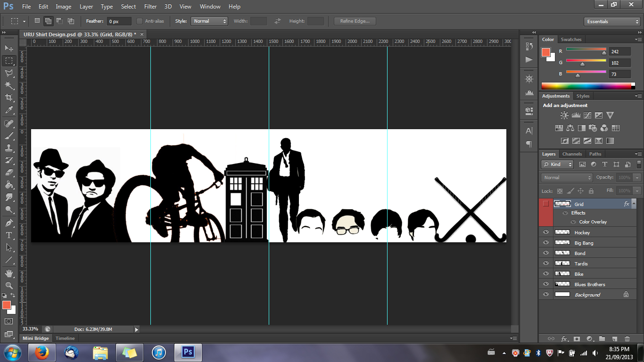Open the Filter menu

pos(150,7)
